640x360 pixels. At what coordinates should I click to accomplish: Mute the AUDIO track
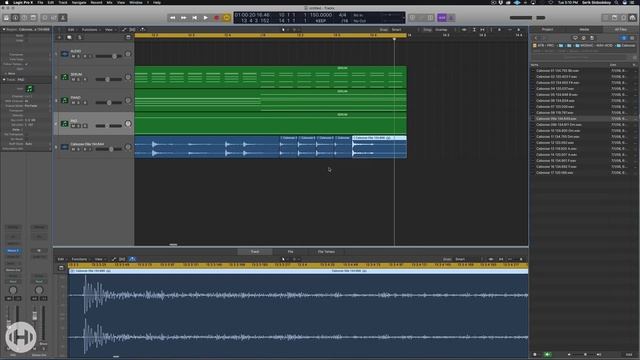click(x=73, y=56)
